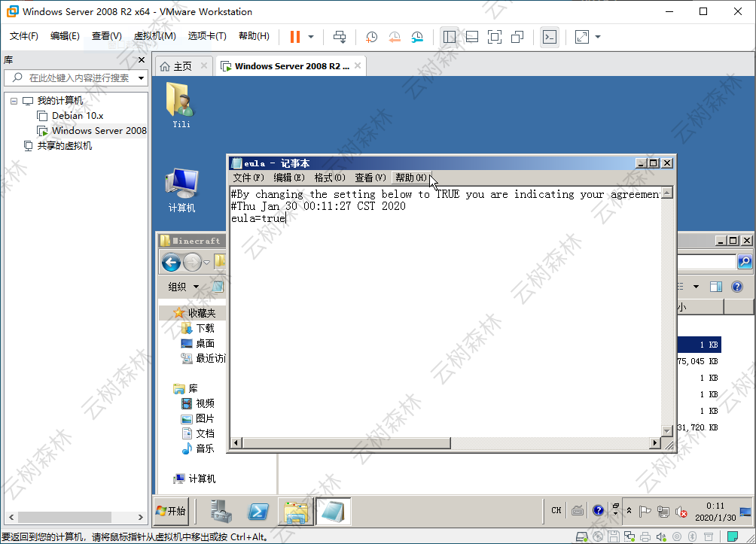Click the library search input field
This screenshot has width=756, height=544.
(77, 78)
